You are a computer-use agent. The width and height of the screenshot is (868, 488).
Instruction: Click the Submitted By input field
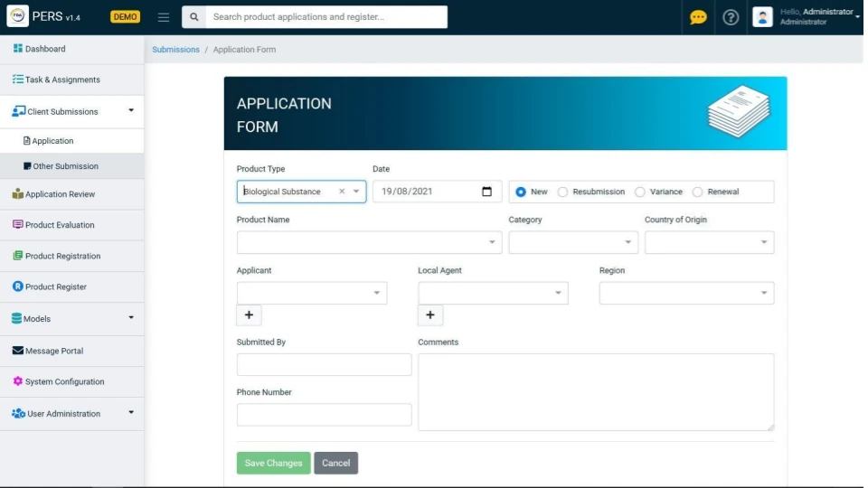click(x=324, y=364)
